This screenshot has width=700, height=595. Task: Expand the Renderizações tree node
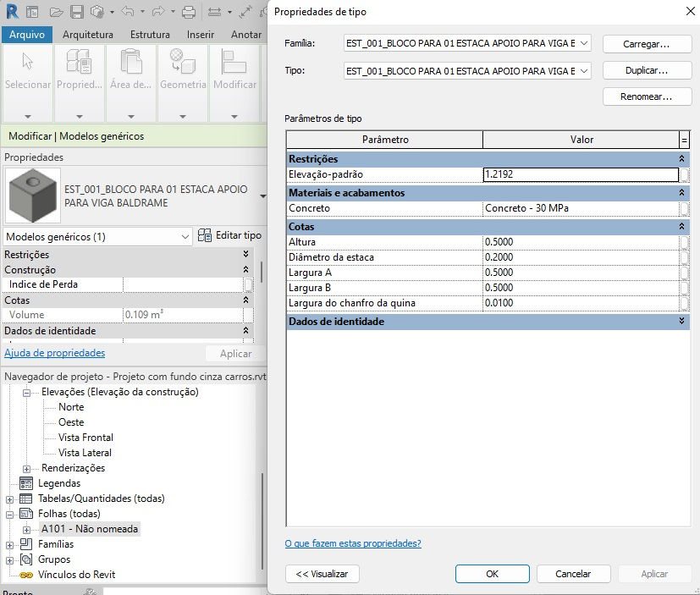pos(27,469)
